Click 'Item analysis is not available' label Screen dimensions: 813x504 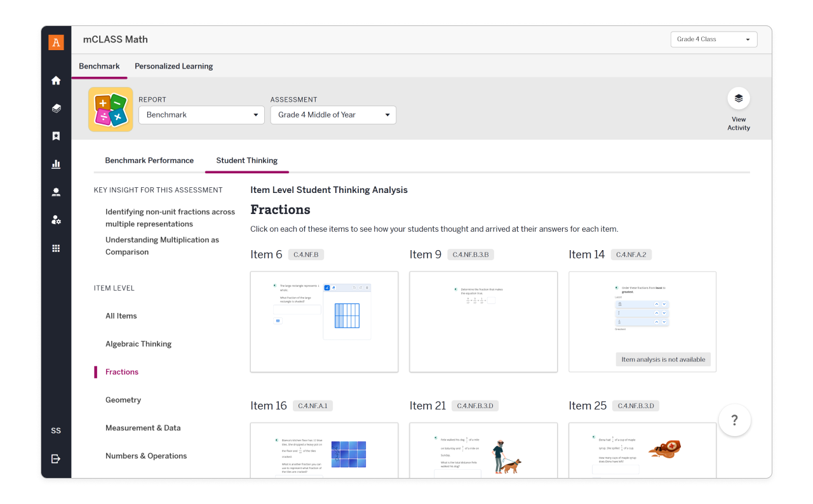(663, 359)
